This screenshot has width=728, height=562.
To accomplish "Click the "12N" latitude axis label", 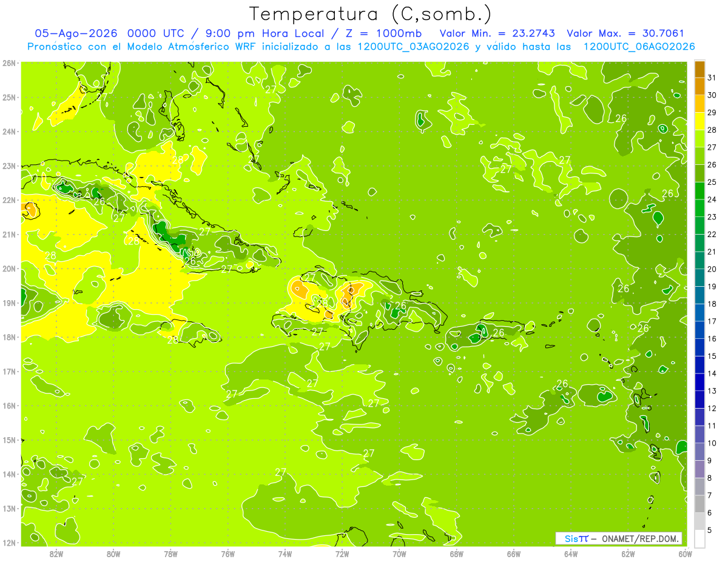I will tap(10, 543).
